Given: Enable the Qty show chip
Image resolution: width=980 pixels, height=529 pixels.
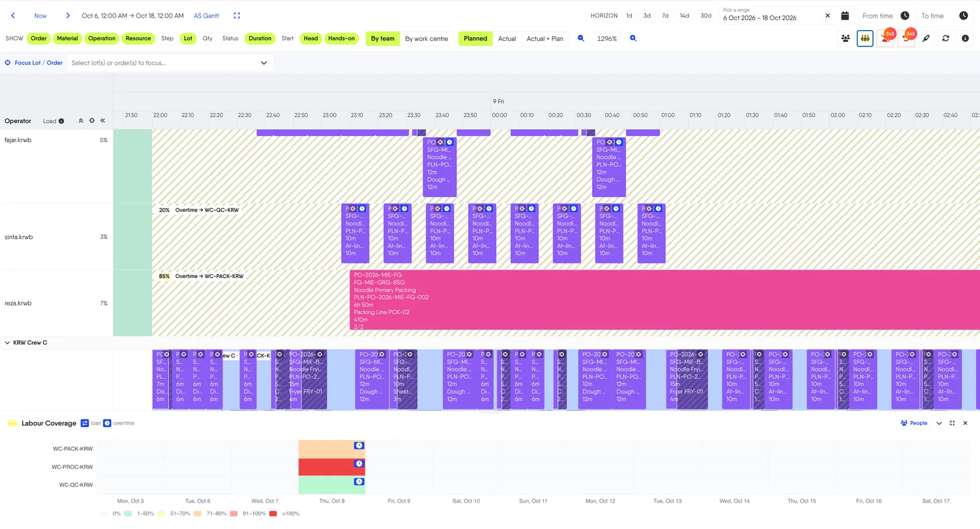Looking at the screenshot, I should 208,39.
